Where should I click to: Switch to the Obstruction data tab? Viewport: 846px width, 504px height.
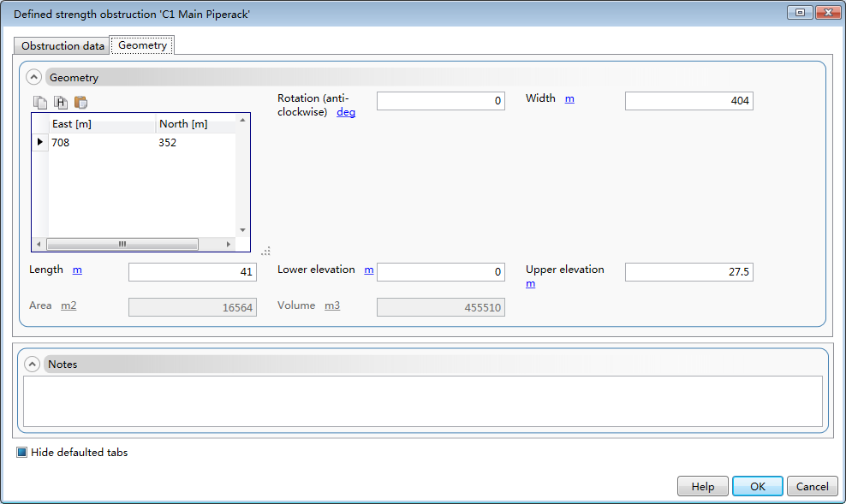click(63, 46)
